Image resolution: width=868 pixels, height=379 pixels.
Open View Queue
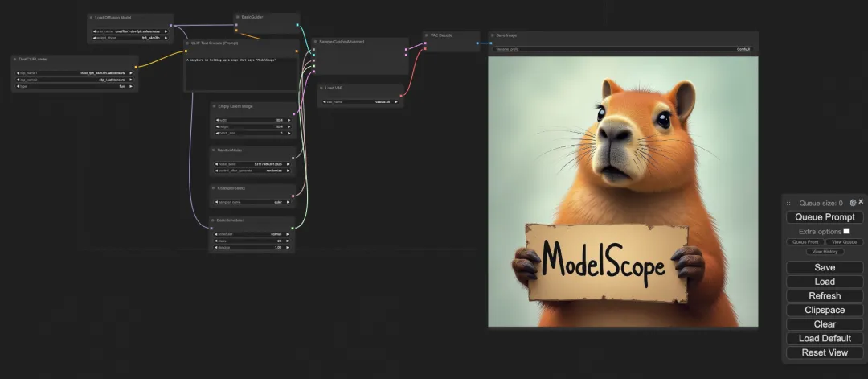pos(844,242)
